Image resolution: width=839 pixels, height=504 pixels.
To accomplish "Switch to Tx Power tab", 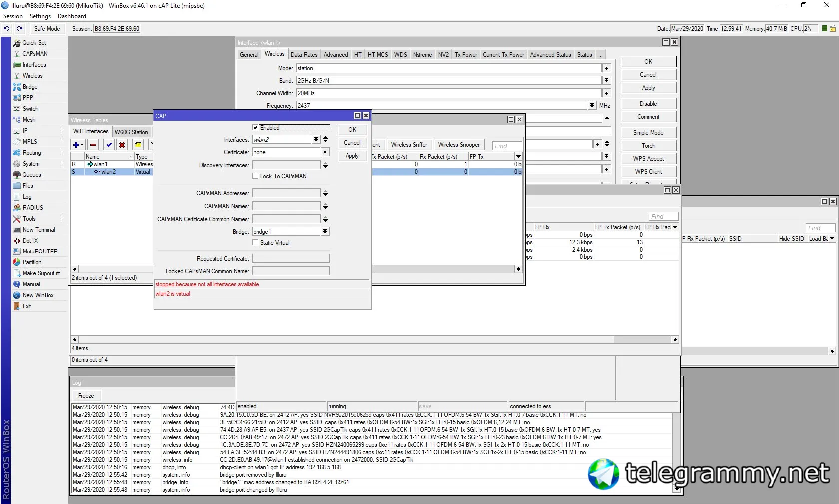I will click(466, 55).
